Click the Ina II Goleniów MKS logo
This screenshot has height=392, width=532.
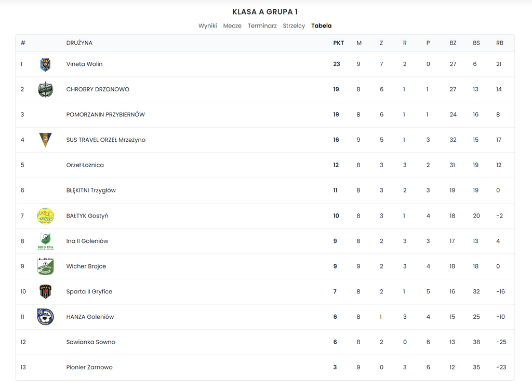(45, 241)
